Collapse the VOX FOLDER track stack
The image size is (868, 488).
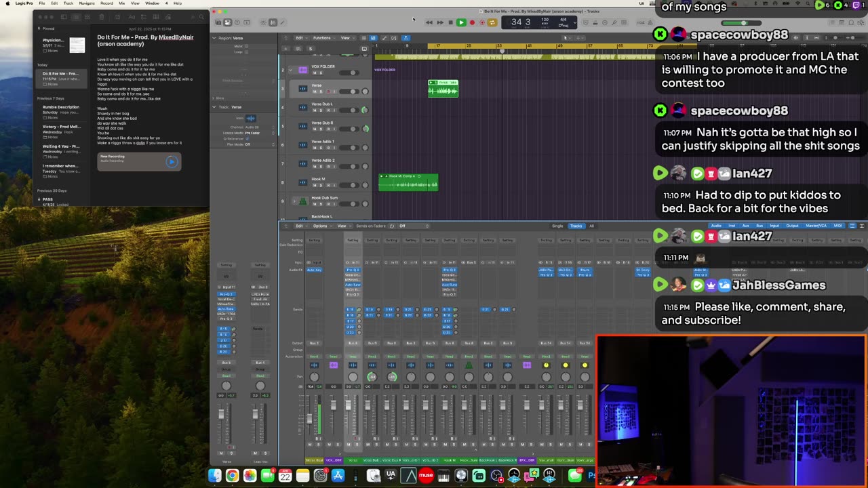click(x=291, y=70)
